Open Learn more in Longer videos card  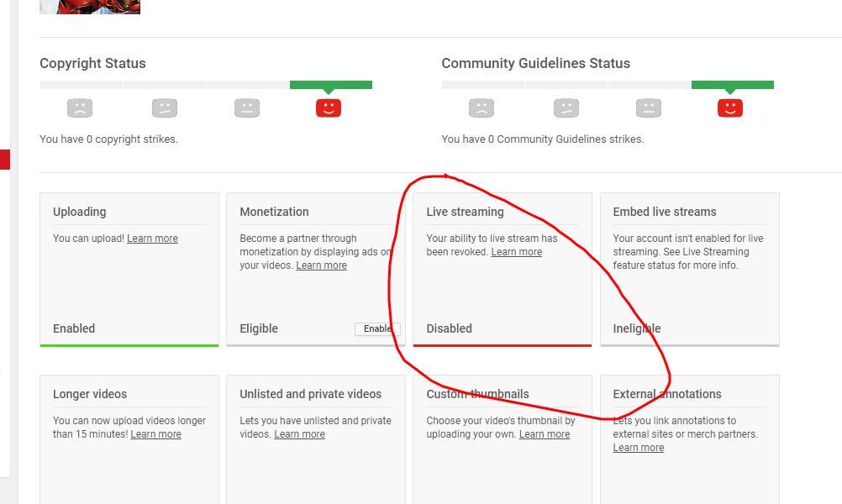tap(155, 433)
